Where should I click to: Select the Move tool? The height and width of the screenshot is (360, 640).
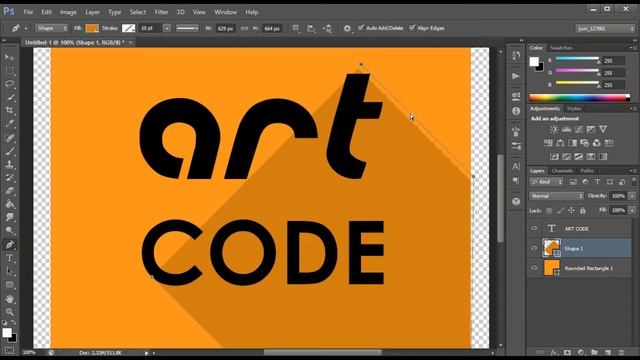9,58
